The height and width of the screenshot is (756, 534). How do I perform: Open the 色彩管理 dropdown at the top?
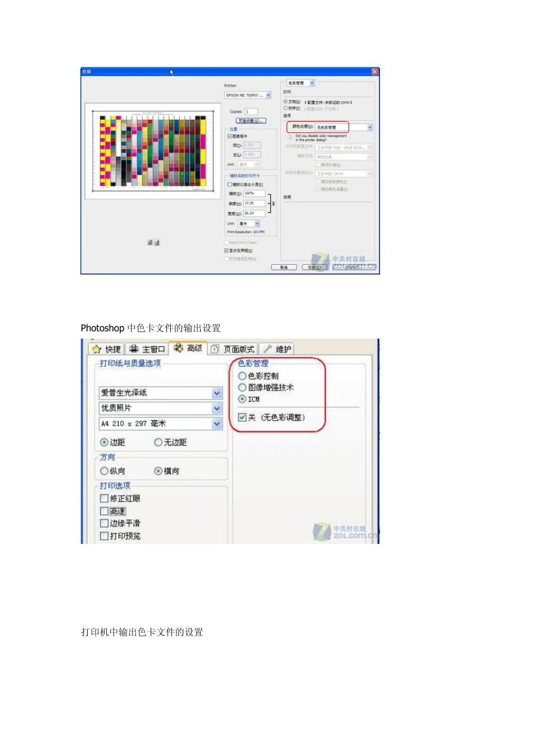pyautogui.click(x=301, y=83)
